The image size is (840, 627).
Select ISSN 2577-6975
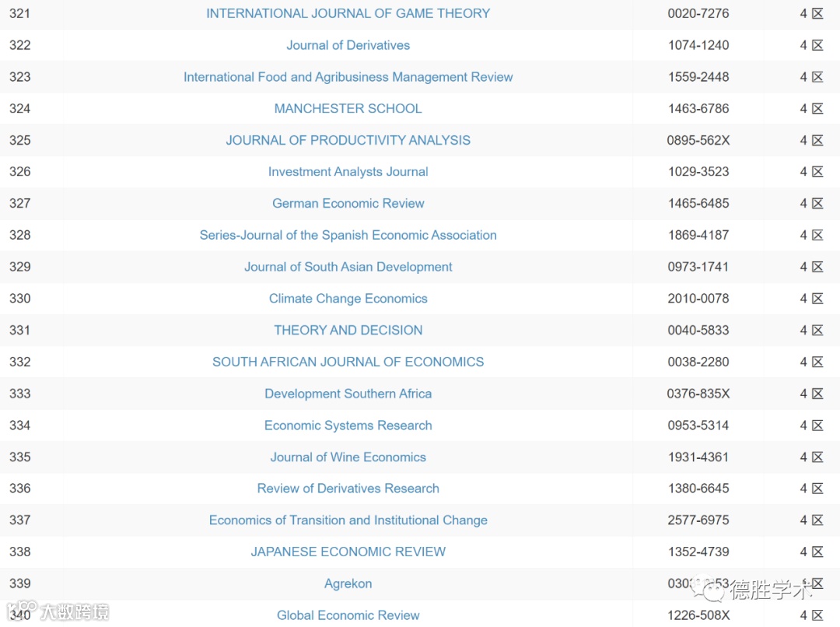click(x=698, y=520)
